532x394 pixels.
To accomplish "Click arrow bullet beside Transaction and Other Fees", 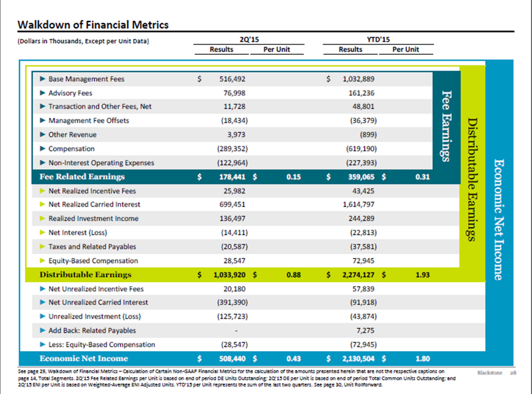I will click(x=43, y=106).
